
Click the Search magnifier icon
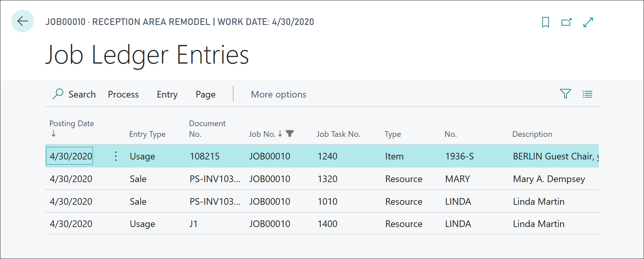tap(58, 94)
